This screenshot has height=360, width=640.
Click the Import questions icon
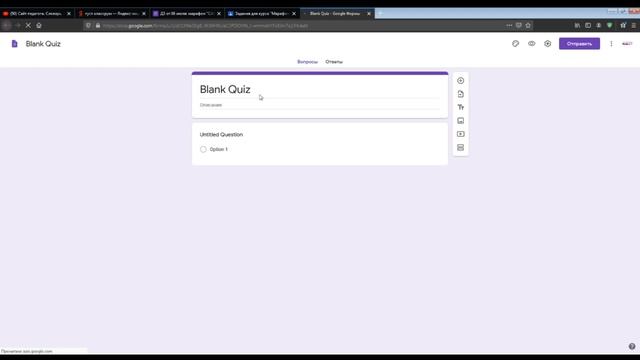pyautogui.click(x=460, y=94)
